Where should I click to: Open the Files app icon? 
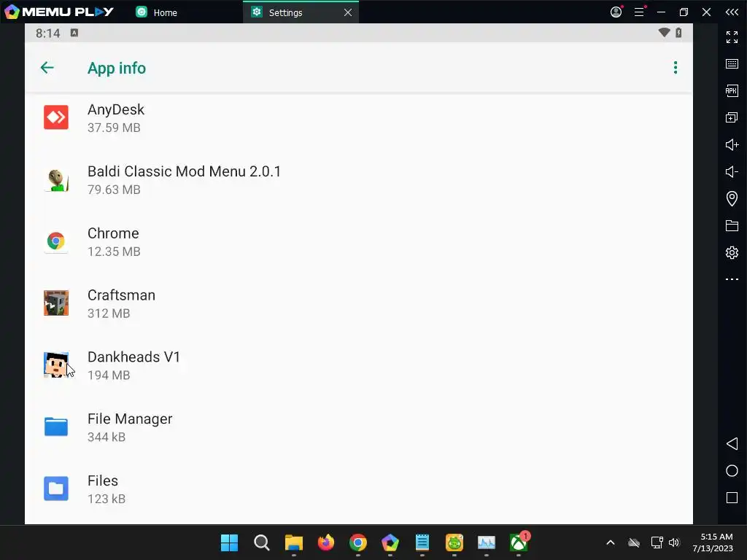pos(56,489)
